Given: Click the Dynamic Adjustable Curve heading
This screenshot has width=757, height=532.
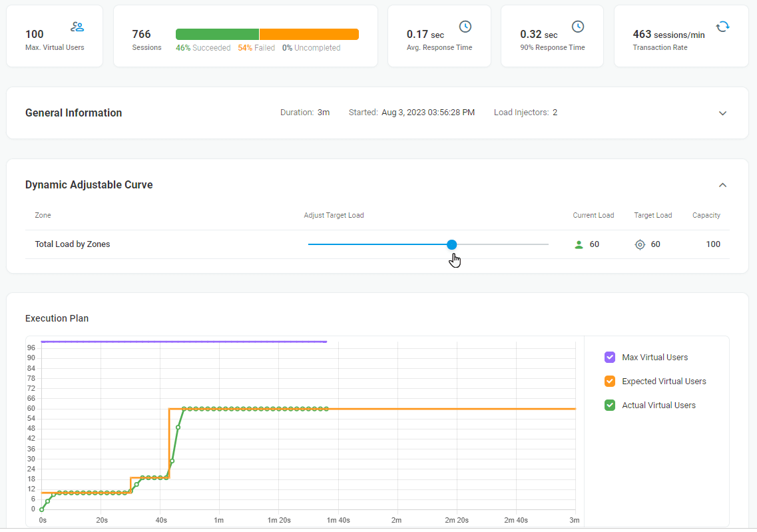Looking at the screenshot, I should [89, 185].
